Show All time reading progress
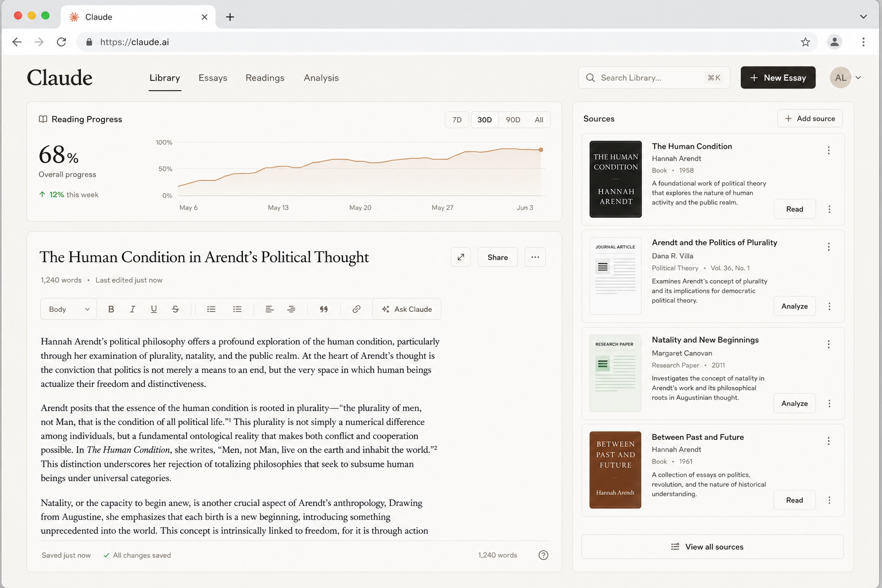This screenshot has height=588, width=882. 539,119
